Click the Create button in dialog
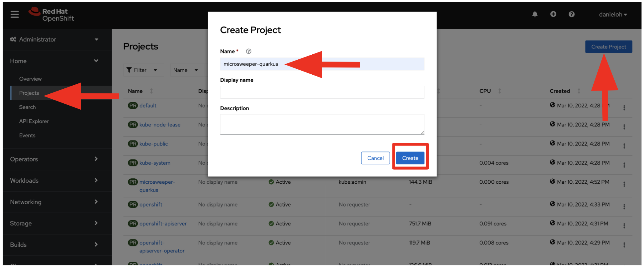Screen dimensions: 644x268 410,158
